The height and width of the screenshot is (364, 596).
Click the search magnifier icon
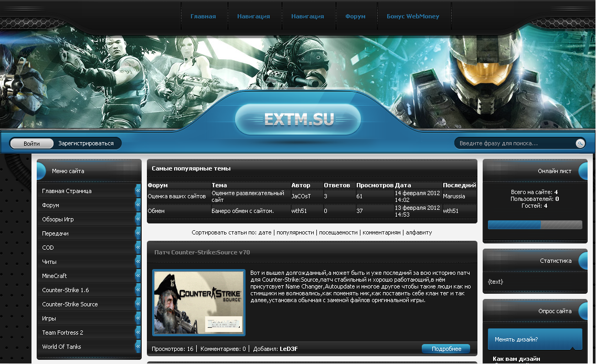580,143
